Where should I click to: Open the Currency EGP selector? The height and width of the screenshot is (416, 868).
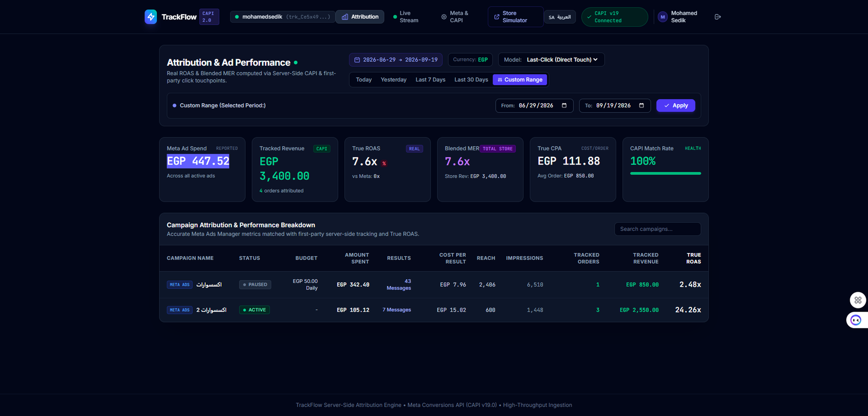click(470, 60)
